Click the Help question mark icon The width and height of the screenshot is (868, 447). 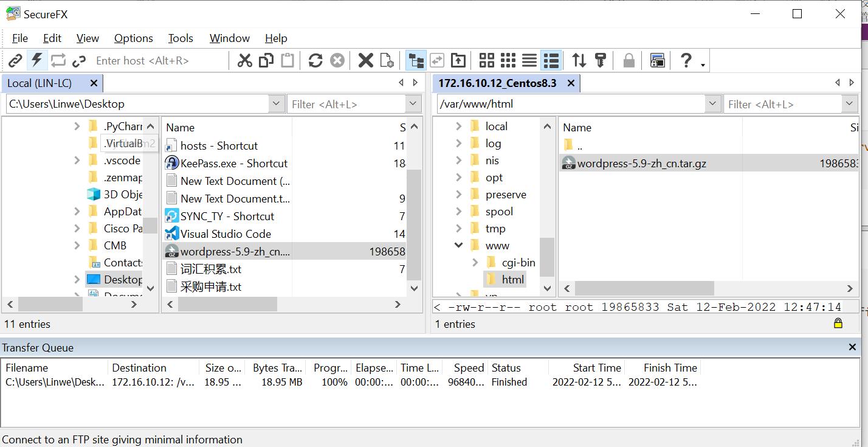686,60
